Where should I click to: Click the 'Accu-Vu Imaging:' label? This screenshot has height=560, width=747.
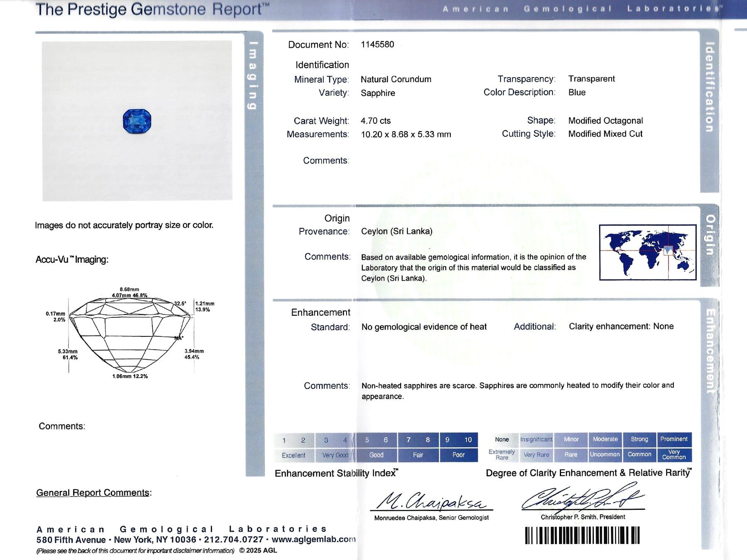[72, 260]
